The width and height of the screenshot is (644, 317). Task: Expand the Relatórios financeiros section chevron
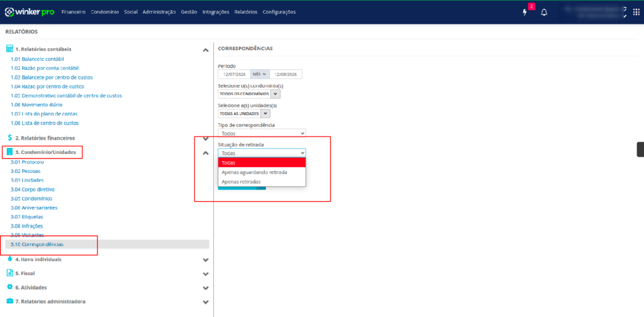click(x=206, y=139)
